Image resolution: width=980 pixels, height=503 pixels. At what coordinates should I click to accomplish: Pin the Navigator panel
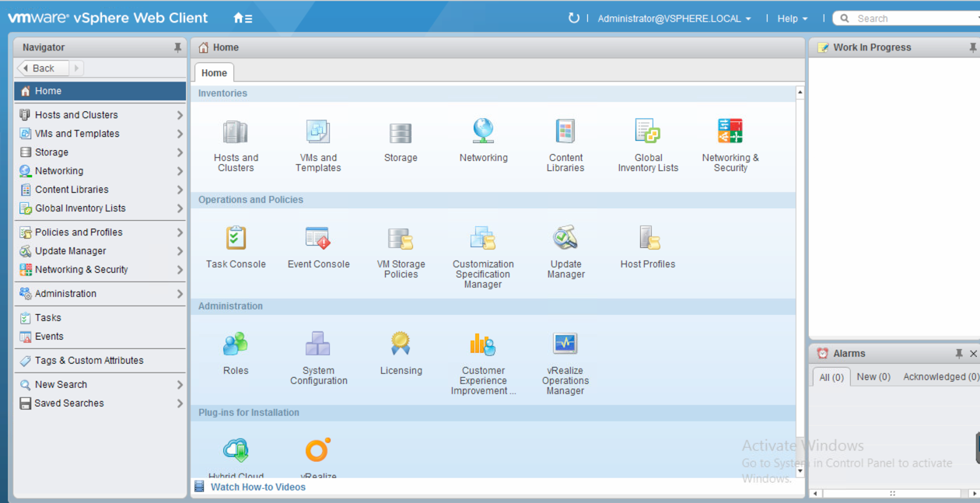point(178,47)
